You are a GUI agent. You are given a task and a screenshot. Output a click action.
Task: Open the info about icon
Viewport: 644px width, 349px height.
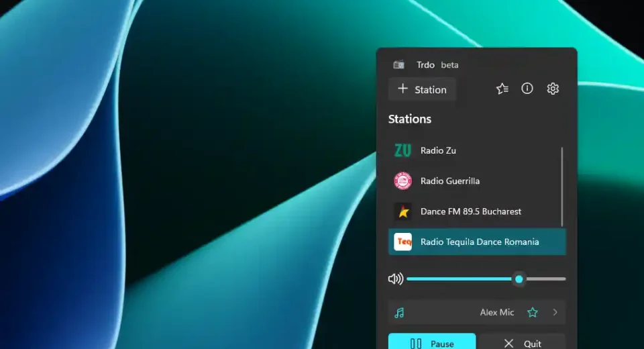point(527,89)
